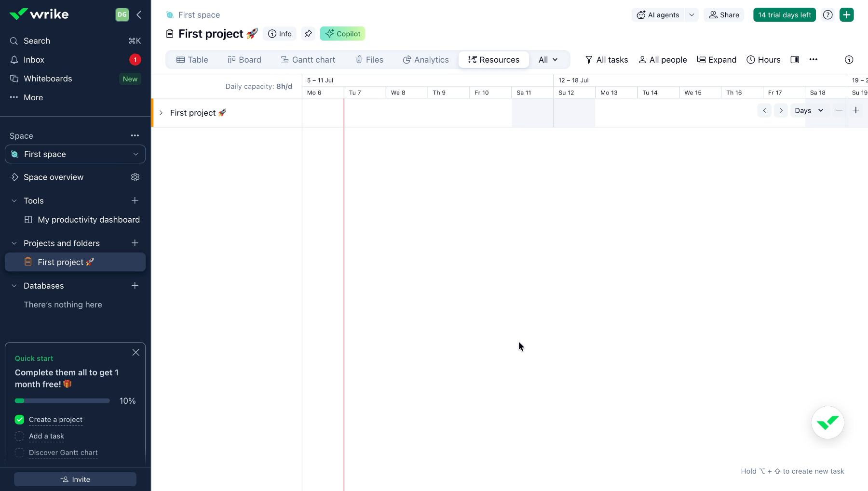This screenshot has height=491, width=868.
Task: Open Space overview
Action: pyautogui.click(x=54, y=177)
